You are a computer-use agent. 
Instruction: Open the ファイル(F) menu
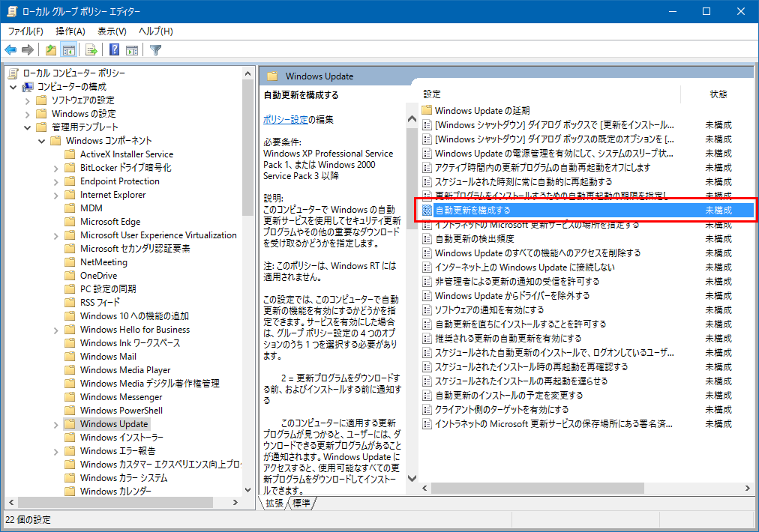pyautogui.click(x=25, y=31)
